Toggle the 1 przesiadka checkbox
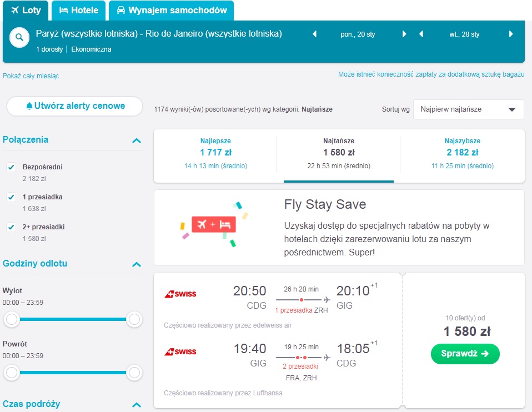This screenshot has height=412, width=532. tap(11, 197)
